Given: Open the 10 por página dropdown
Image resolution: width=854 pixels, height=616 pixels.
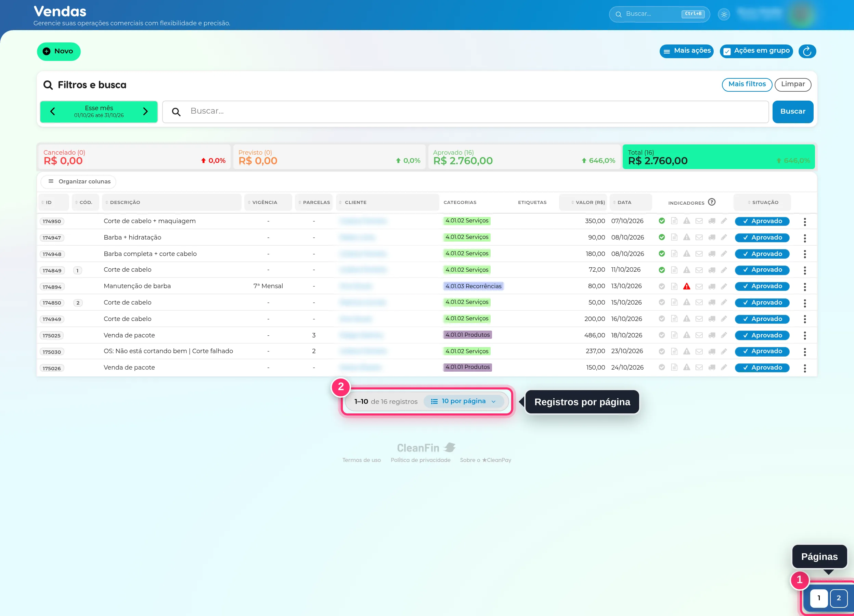Looking at the screenshot, I should tap(464, 401).
